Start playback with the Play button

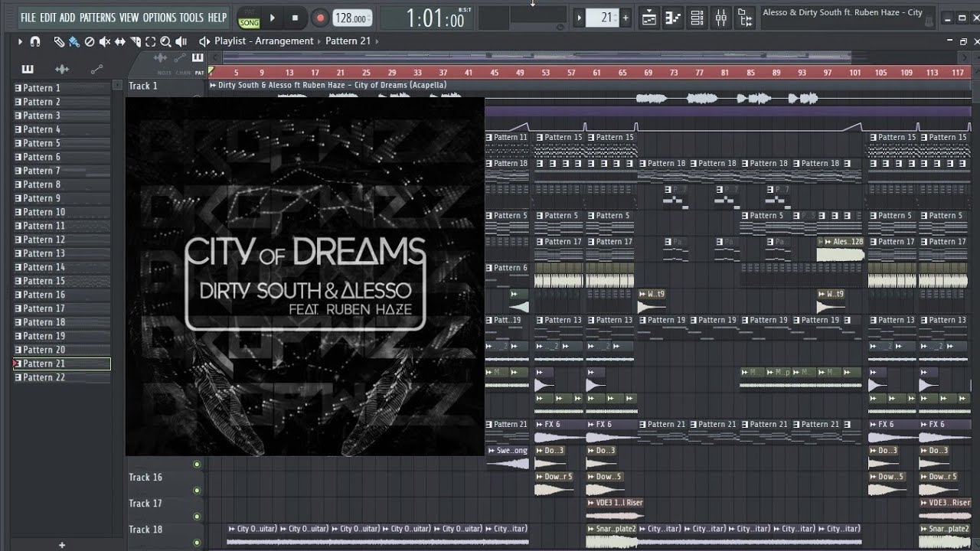(x=272, y=18)
